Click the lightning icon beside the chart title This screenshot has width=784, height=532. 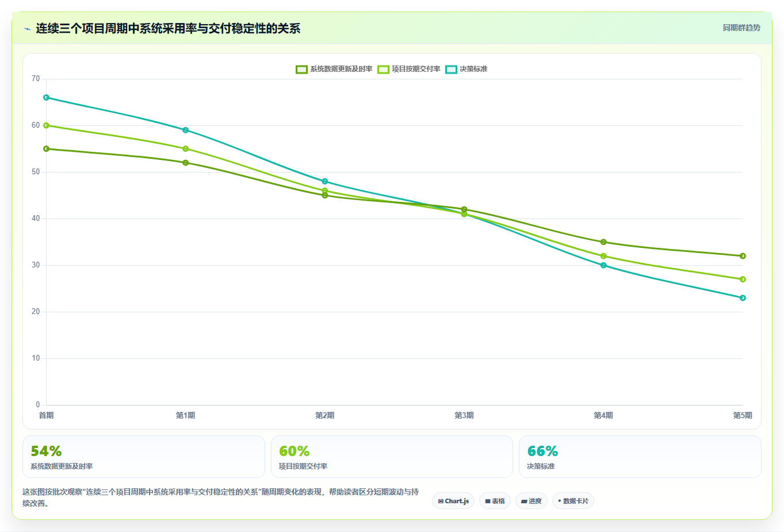(x=27, y=29)
